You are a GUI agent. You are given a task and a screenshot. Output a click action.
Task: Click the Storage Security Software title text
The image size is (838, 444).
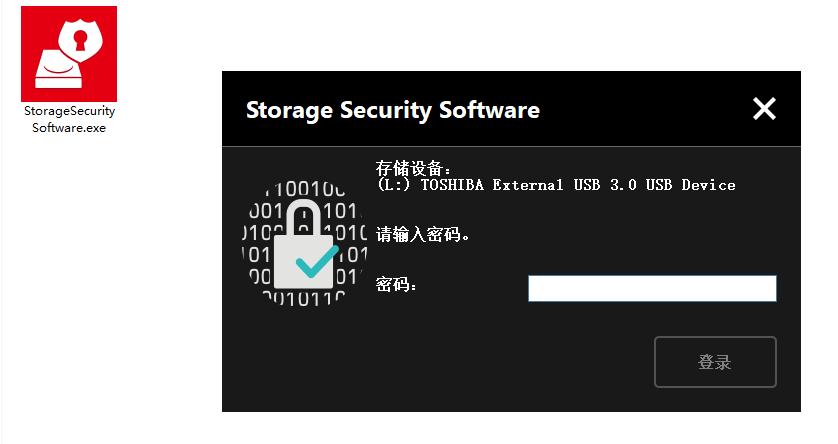pos(392,110)
